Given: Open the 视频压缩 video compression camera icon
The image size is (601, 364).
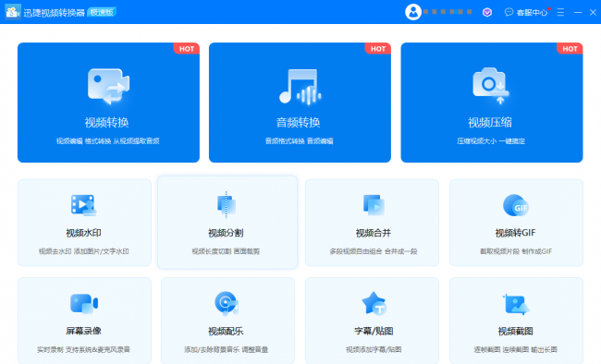Looking at the screenshot, I should pos(491,86).
